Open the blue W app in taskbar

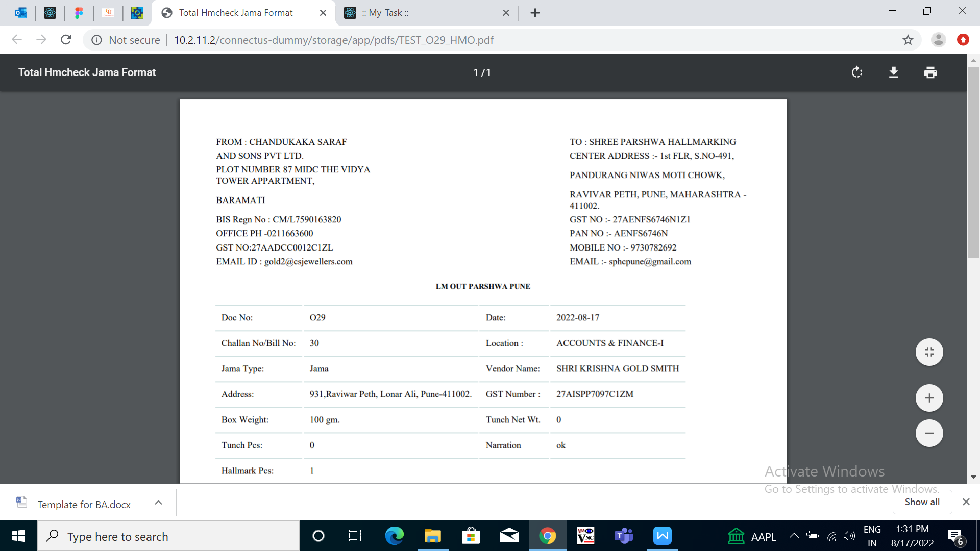pyautogui.click(x=662, y=536)
